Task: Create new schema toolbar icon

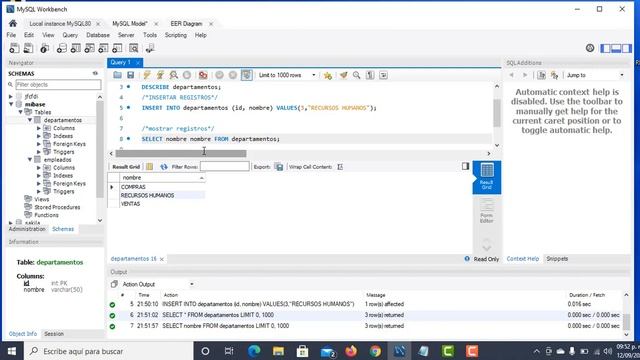Action: coord(61,48)
